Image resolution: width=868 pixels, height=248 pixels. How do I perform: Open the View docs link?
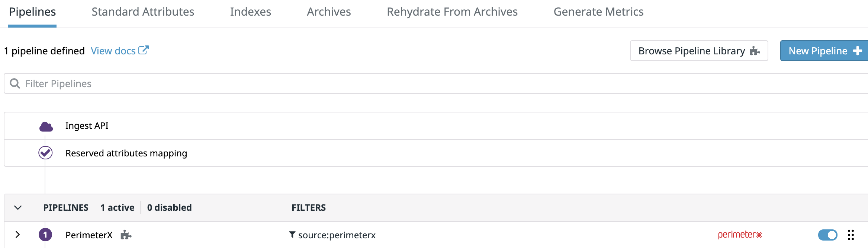coord(114,51)
